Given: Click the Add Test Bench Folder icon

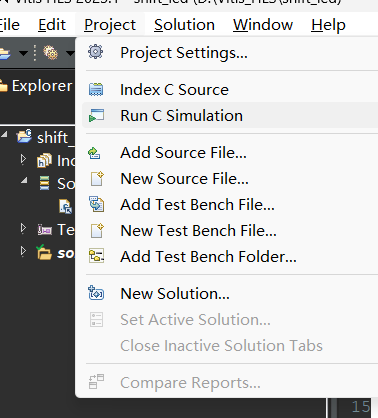Looking at the screenshot, I should (x=96, y=256).
